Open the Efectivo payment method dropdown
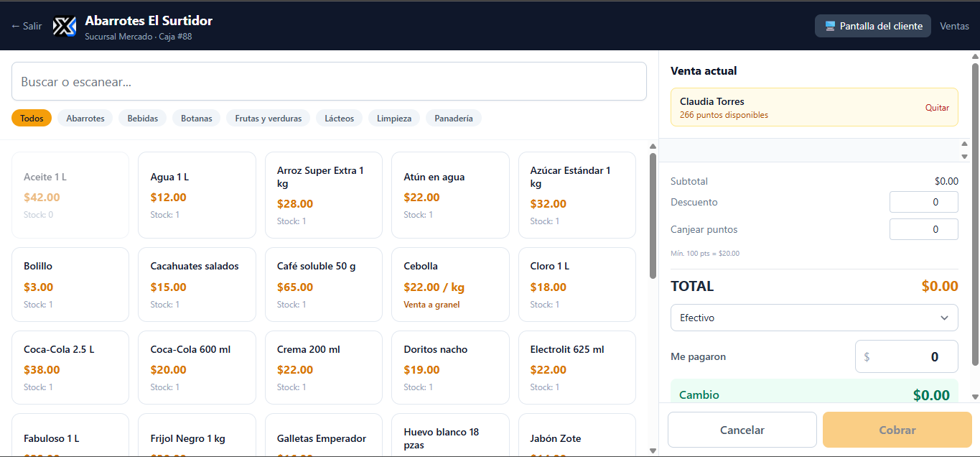This screenshot has height=457, width=980. 814,318
